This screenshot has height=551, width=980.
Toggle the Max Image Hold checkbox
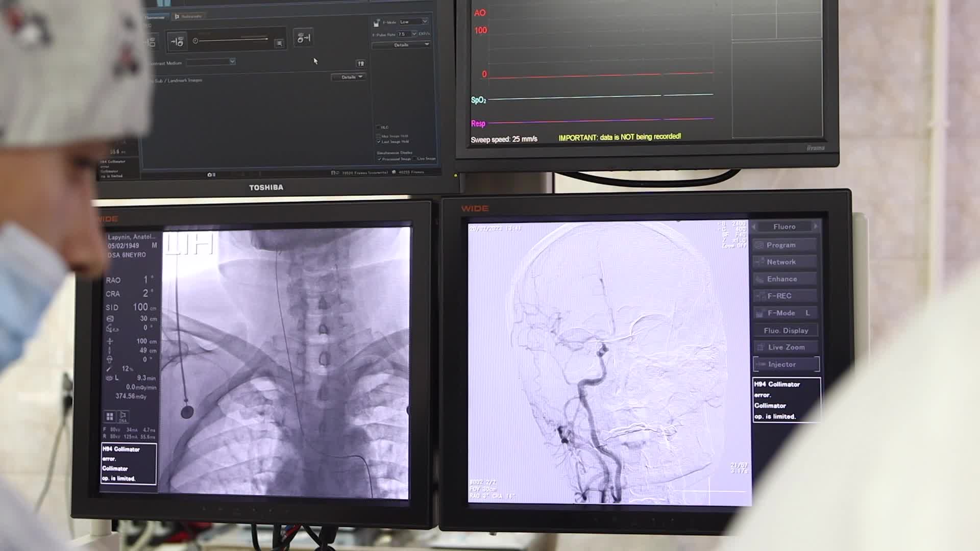[379, 136]
